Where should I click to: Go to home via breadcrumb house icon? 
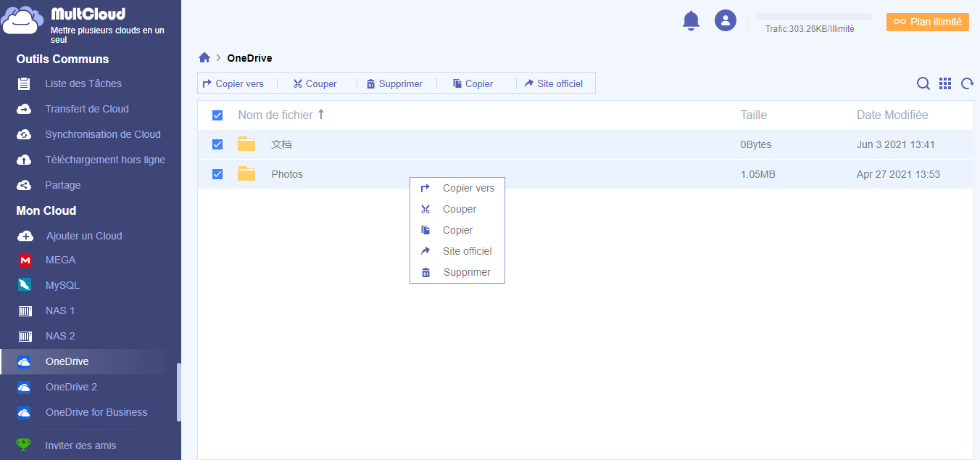coord(204,58)
